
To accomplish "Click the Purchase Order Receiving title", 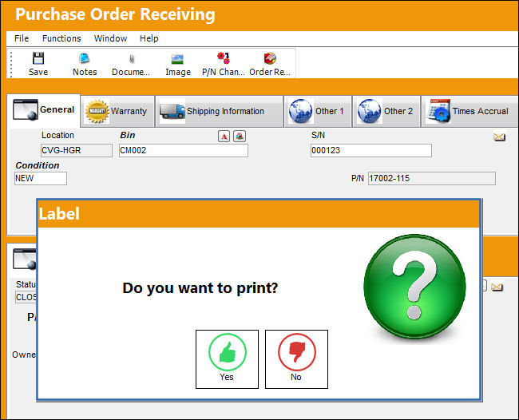I will 115,14.
